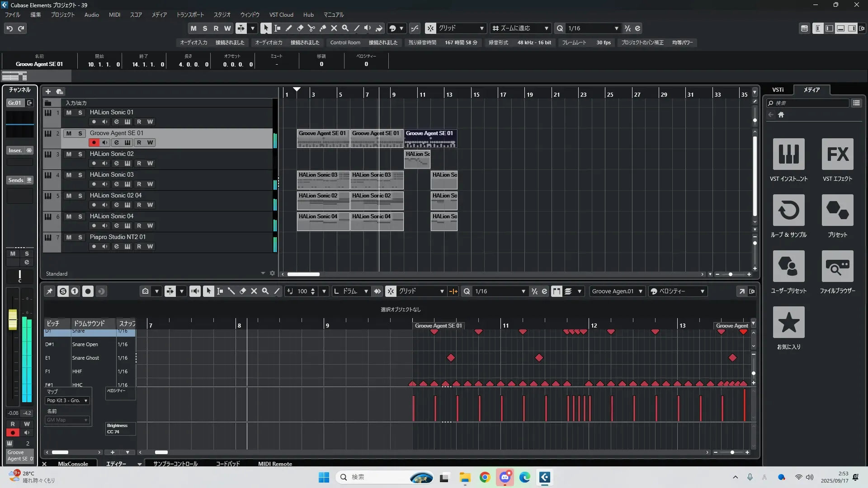The width and height of the screenshot is (868, 488).
Task: Open the VST Effects FX tile
Action: (x=837, y=154)
